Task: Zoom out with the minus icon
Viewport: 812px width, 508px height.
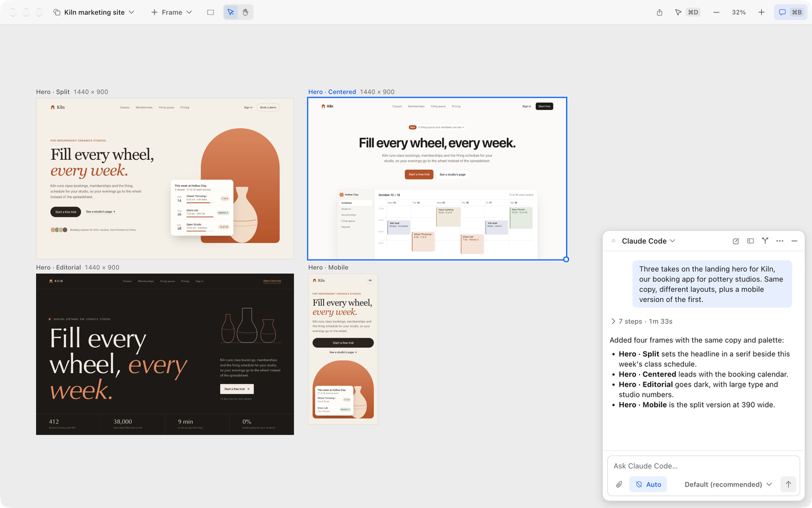Action: (x=716, y=12)
